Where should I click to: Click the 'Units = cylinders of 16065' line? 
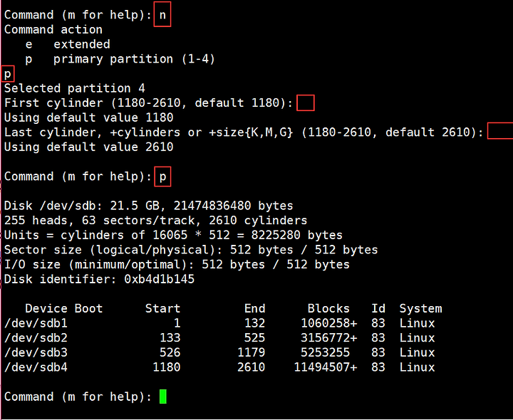click(173, 235)
